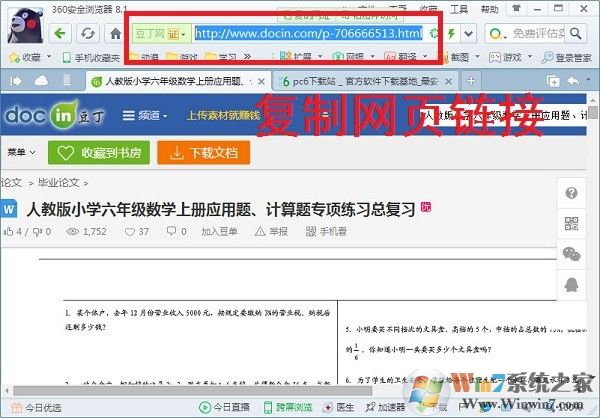The height and width of the screenshot is (418, 600).
Task: Click the comment bubble icon
Action: [171, 231]
